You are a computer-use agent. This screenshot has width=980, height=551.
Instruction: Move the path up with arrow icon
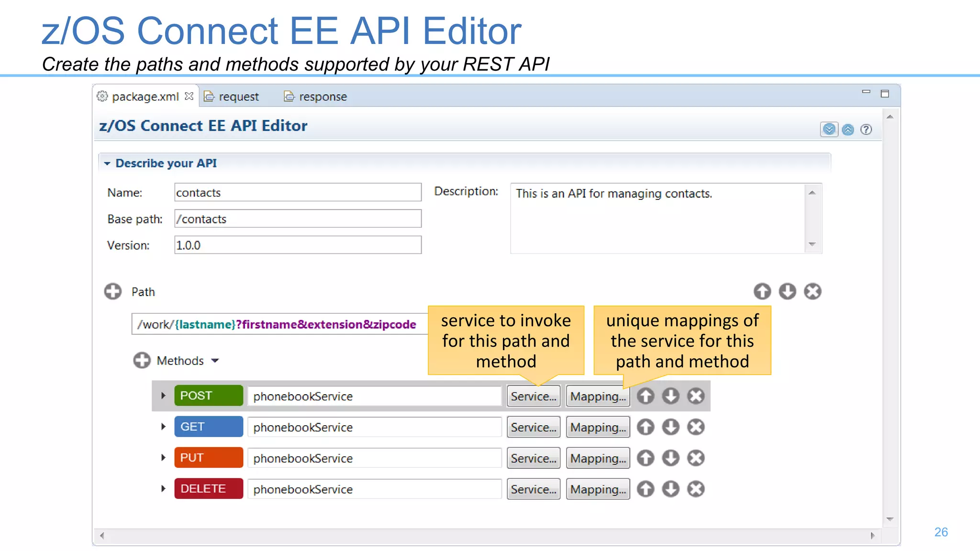[762, 291]
